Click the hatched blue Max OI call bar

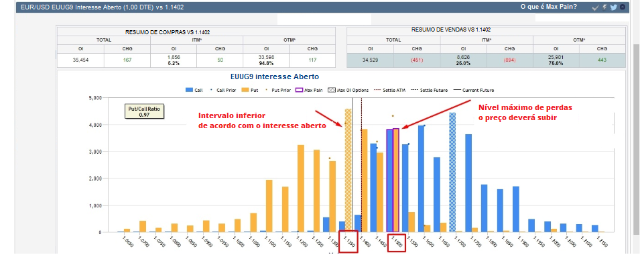[x=452, y=172]
